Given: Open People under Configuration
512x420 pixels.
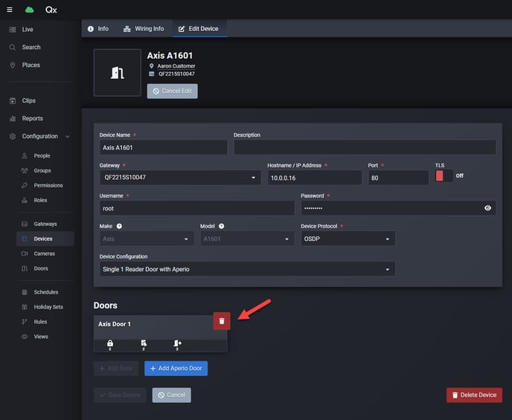Looking at the screenshot, I should click(42, 156).
